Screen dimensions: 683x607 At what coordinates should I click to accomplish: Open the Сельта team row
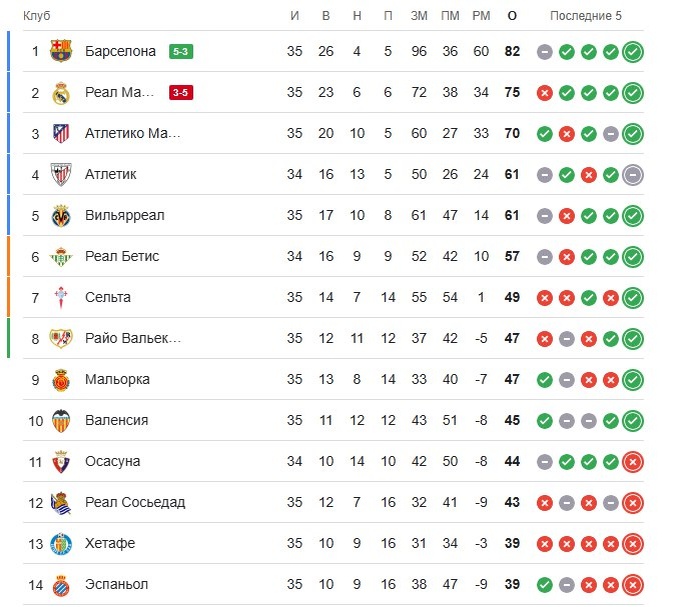(x=333, y=297)
